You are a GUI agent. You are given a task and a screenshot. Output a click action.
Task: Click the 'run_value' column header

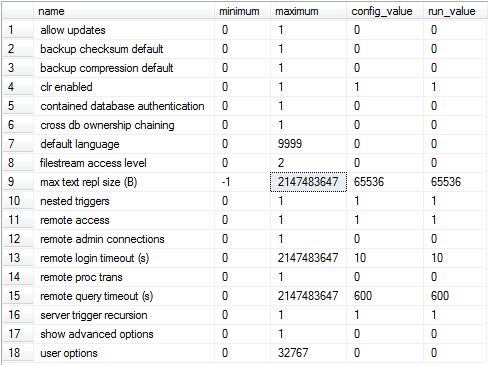[455, 11]
